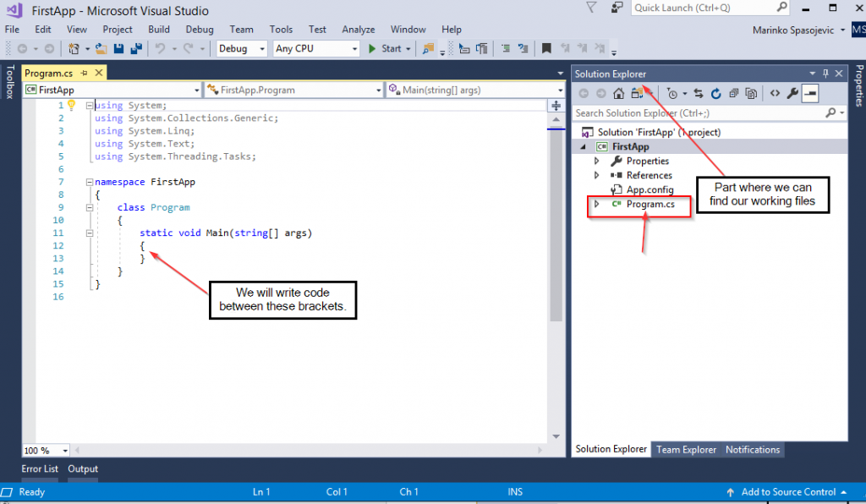Click the Send Feedback icon
This screenshot has width=866, height=504.
point(617,7)
